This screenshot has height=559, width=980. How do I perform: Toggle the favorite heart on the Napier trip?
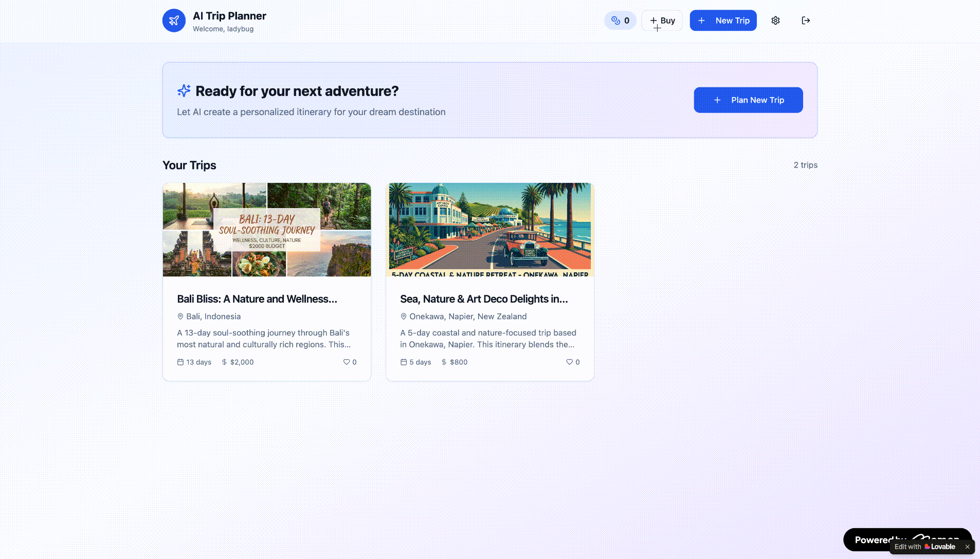pyautogui.click(x=568, y=362)
